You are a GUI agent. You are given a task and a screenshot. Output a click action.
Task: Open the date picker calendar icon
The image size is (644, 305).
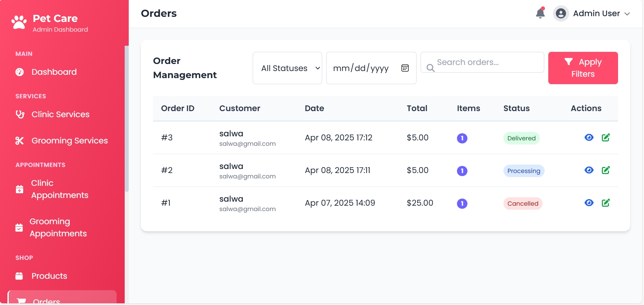(405, 68)
